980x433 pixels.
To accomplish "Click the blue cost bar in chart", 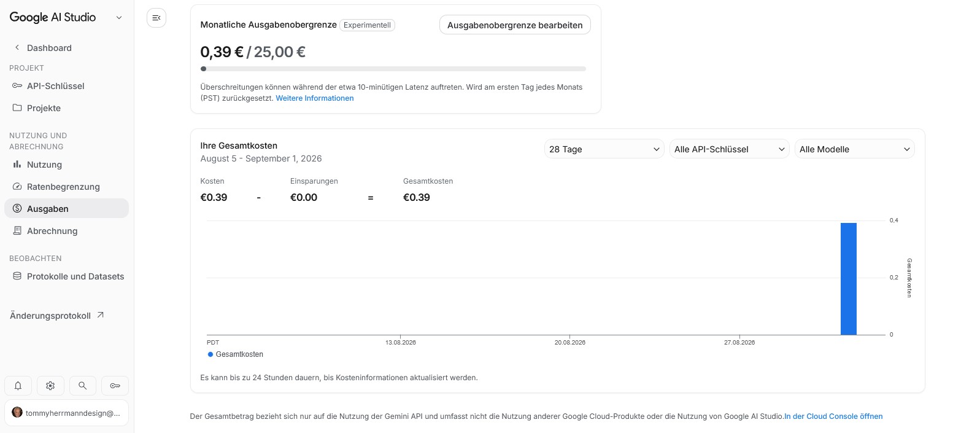I will (x=849, y=279).
